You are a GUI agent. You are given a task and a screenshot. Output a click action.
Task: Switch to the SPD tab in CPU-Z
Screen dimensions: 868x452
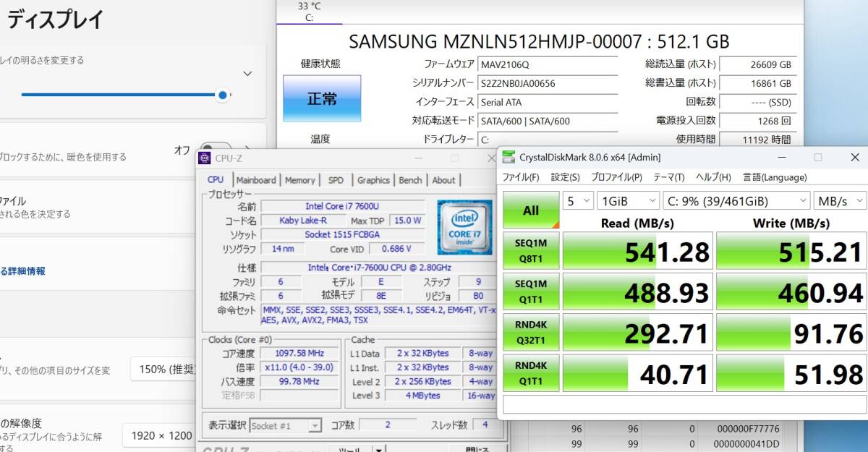pyautogui.click(x=336, y=180)
